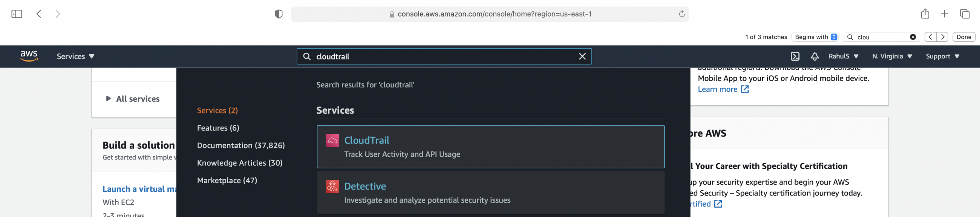Clear the cloudtrail search with X icon
The width and height of the screenshot is (980, 217).
pos(582,56)
